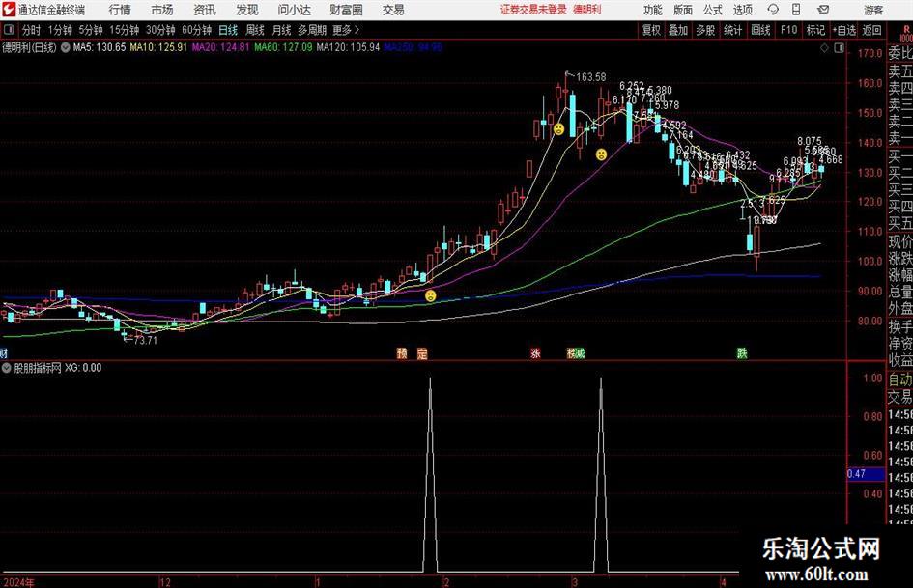Click the MA120: 105.94 value
The height and width of the screenshot is (588, 913).
(348, 47)
